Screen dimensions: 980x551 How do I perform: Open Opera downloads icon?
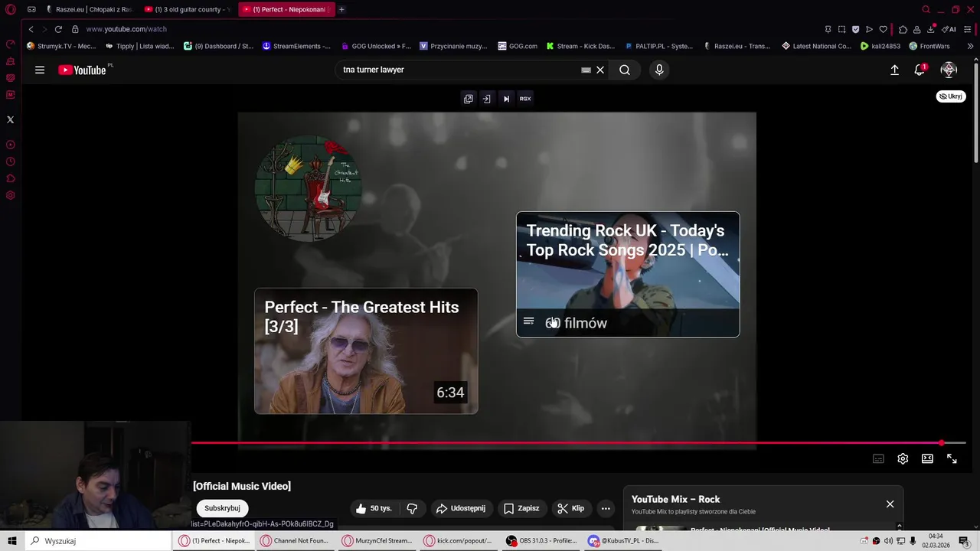click(x=931, y=29)
